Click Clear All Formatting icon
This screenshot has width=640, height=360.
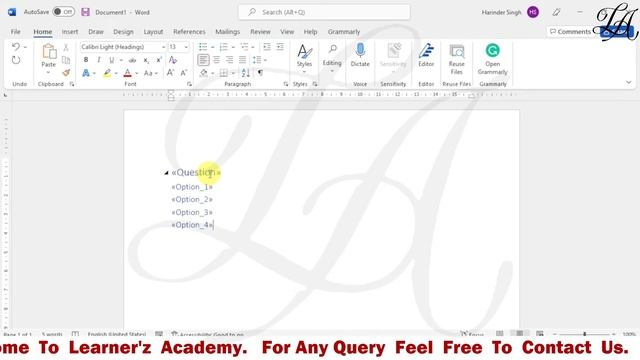coord(173,60)
